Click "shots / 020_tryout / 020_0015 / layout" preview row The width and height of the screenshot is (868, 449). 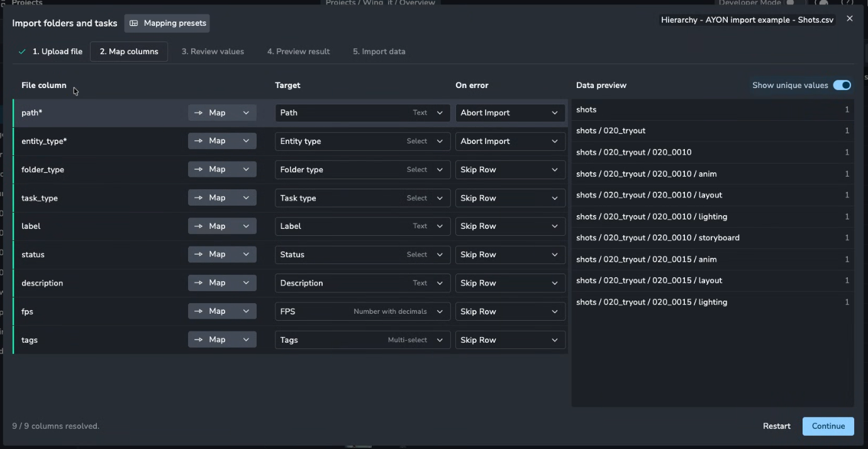(x=713, y=280)
